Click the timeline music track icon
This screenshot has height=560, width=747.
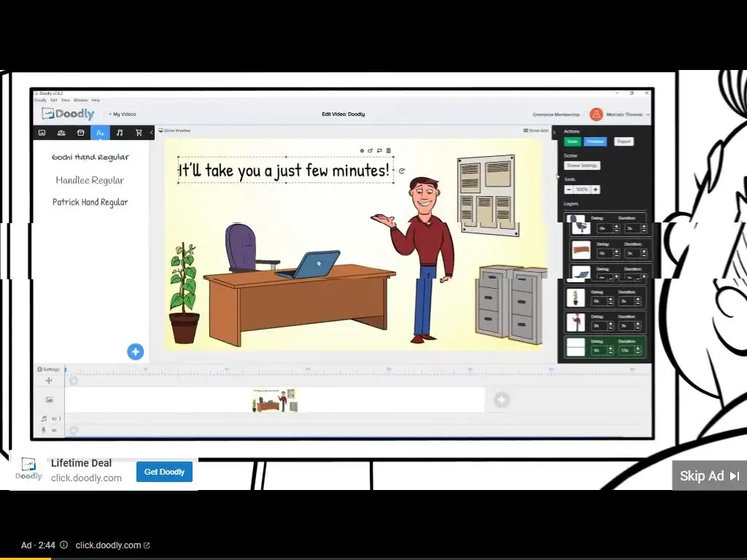pos(44,419)
